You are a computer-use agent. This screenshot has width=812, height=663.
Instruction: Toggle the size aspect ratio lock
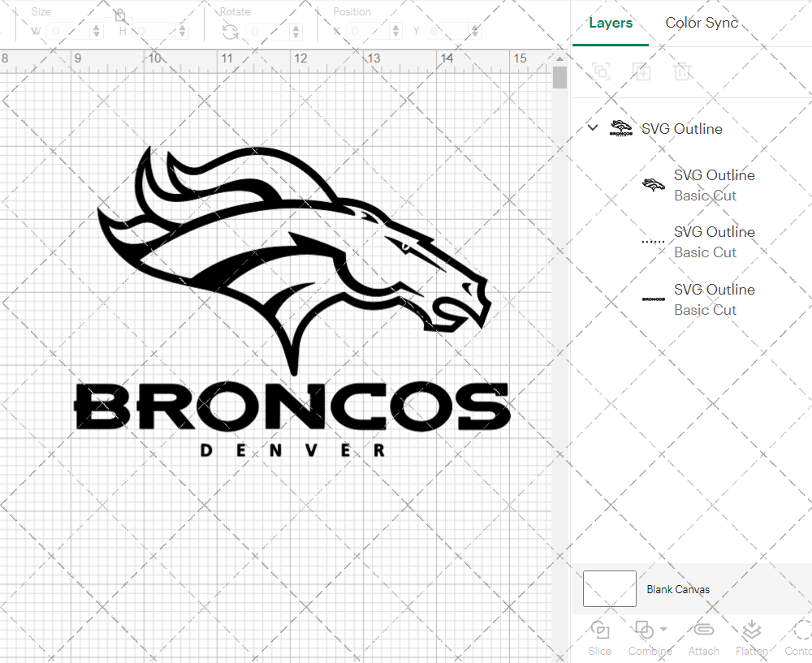pos(120,16)
